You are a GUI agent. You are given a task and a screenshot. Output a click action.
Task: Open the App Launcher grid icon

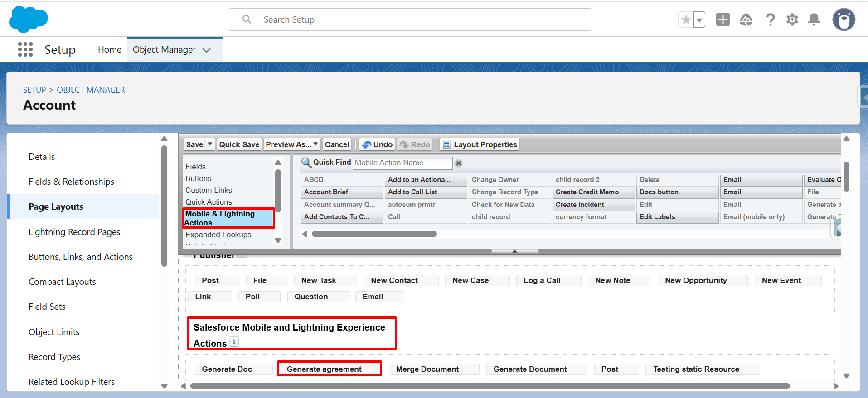click(25, 49)
